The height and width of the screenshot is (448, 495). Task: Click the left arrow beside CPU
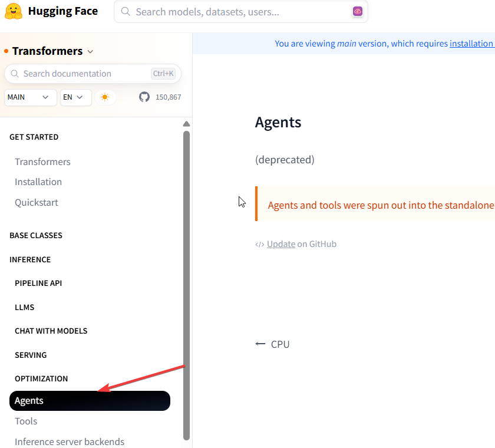(x=260, y=344)
